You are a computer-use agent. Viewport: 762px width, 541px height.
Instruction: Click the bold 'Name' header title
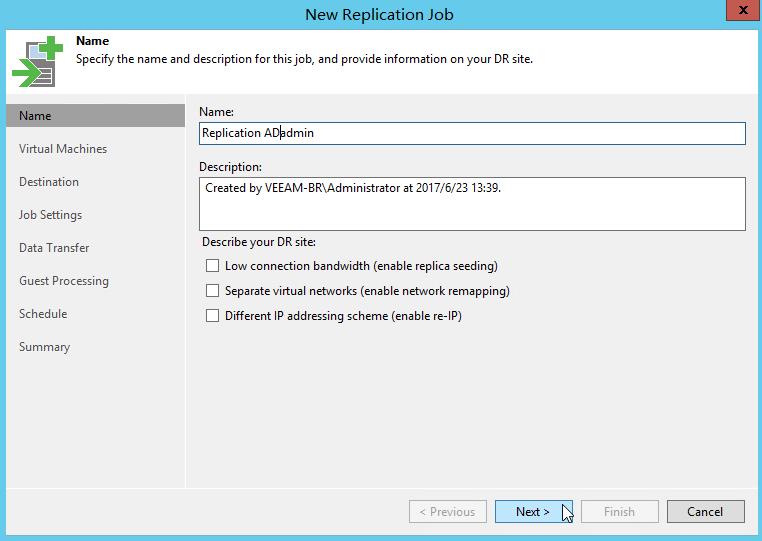pyautogui.click(x=92, y=41)
